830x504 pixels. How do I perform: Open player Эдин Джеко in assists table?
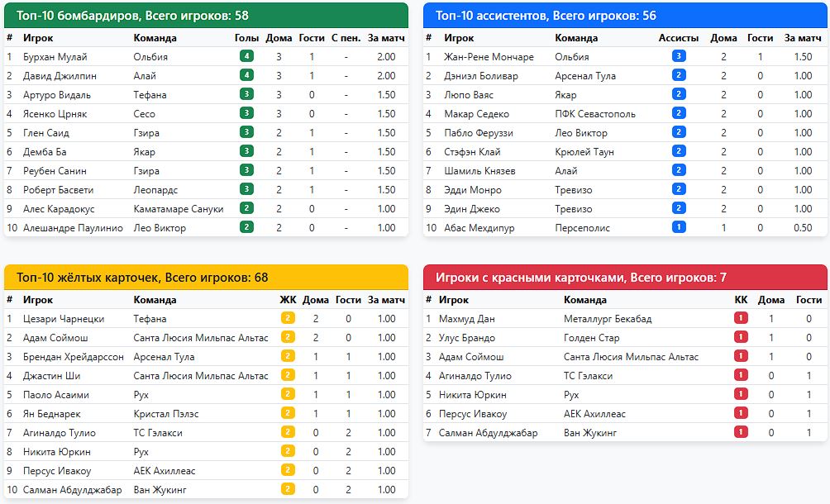point(472,209)
